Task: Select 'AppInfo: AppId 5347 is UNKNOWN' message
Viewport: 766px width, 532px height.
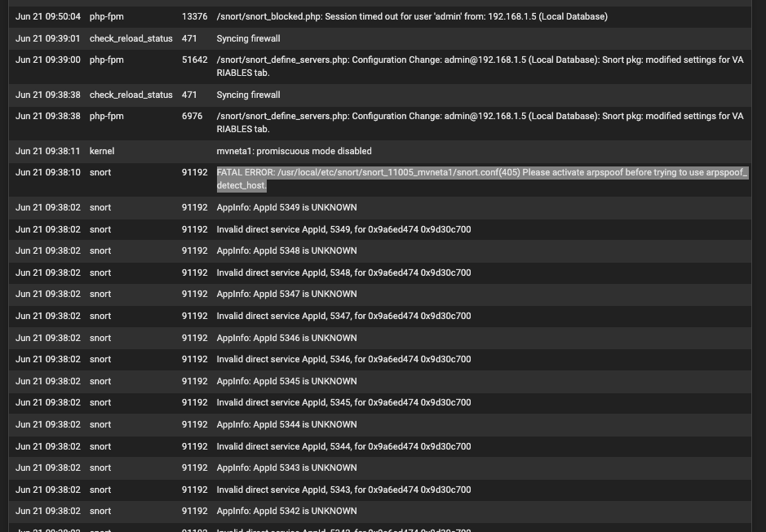Action: coord(287,294)
